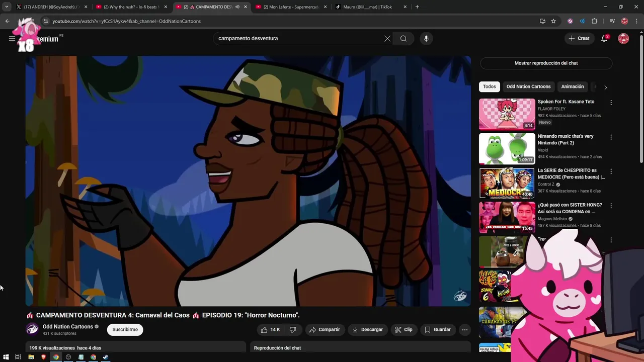Click the channel watermark in the player corner
Viewport: 644px width, 362px height.
pyautogui.click(x=460, y=296)
